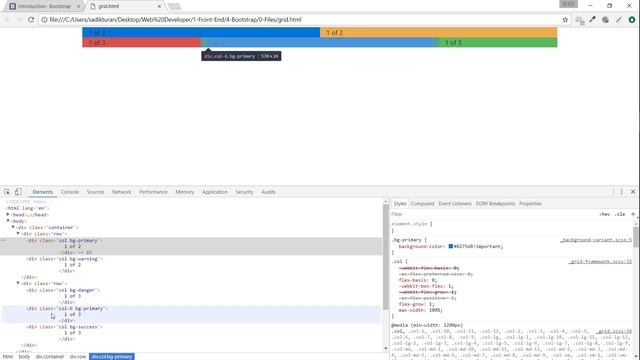Bookmark the page with the star icon
The height and width of the screenshot is (360, 640).
point(565,20)
